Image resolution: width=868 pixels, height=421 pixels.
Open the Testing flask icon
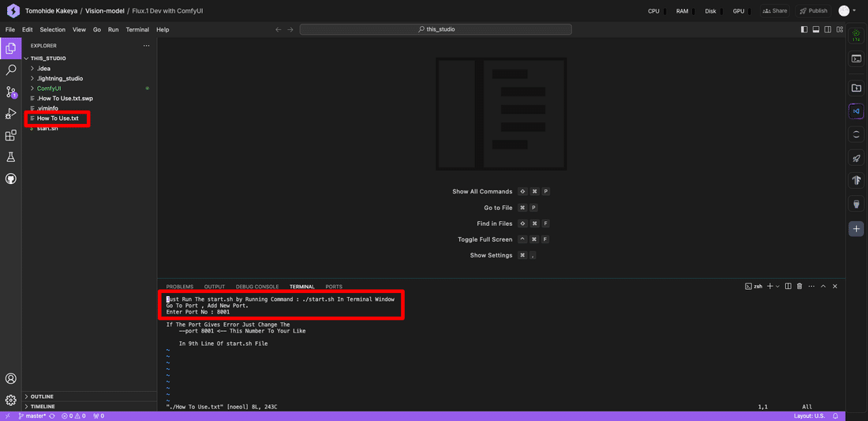10,157
